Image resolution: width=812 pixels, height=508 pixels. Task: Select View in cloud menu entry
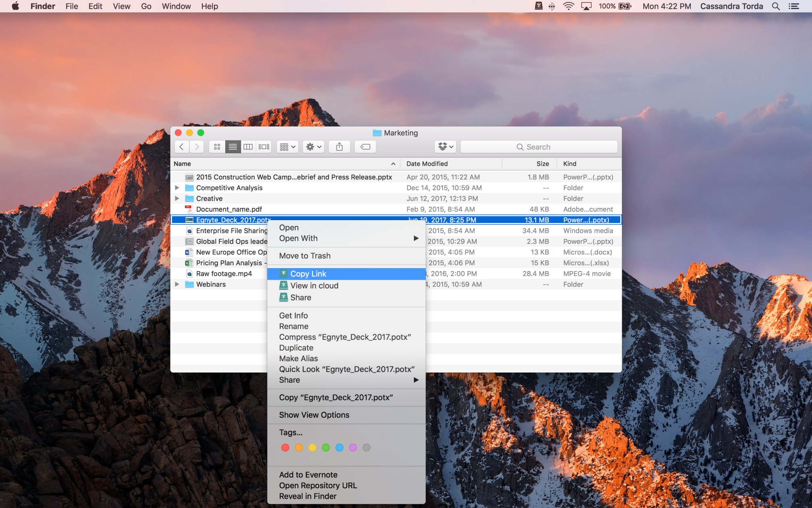314,285
